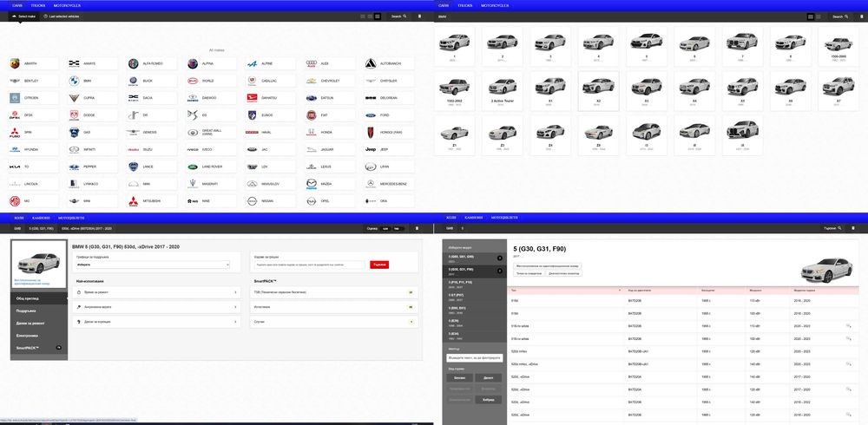Select the 'Select make' tab
Viewport: 868px width, 425px height.
(x=23, y=16)
